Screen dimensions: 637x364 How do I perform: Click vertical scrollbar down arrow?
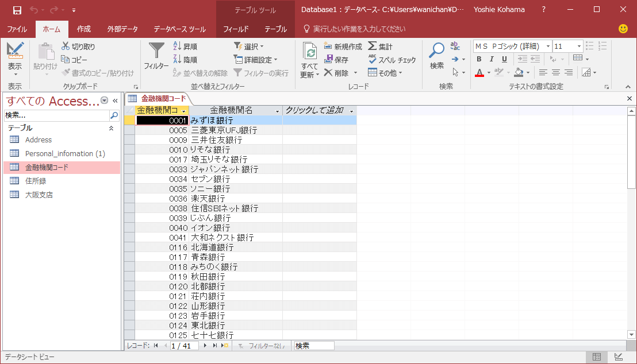[631, 335]
